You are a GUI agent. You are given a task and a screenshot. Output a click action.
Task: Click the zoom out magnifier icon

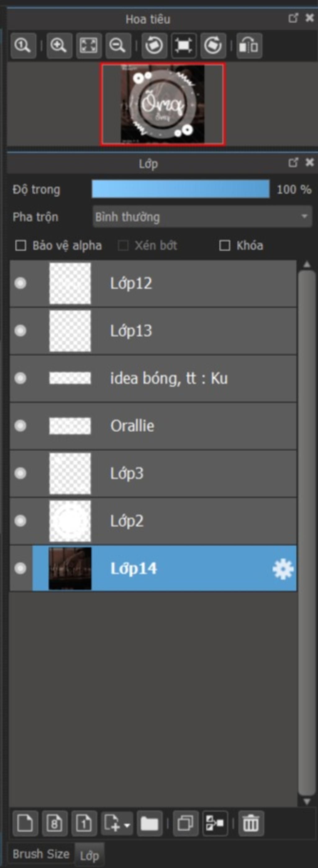(118, 45)
